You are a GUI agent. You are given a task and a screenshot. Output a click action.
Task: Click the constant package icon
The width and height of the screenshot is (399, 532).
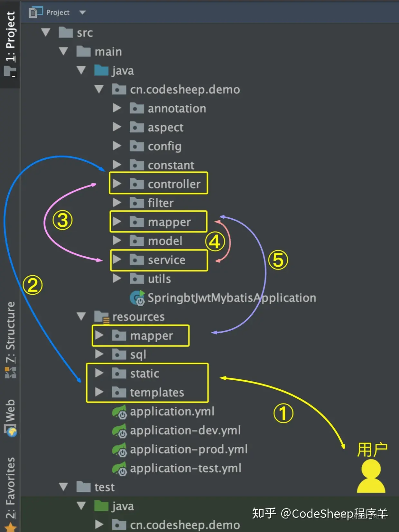point(137,165)
